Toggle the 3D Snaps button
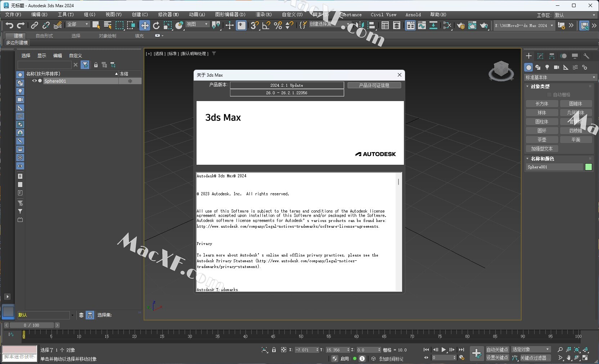 tap(255, 25)
